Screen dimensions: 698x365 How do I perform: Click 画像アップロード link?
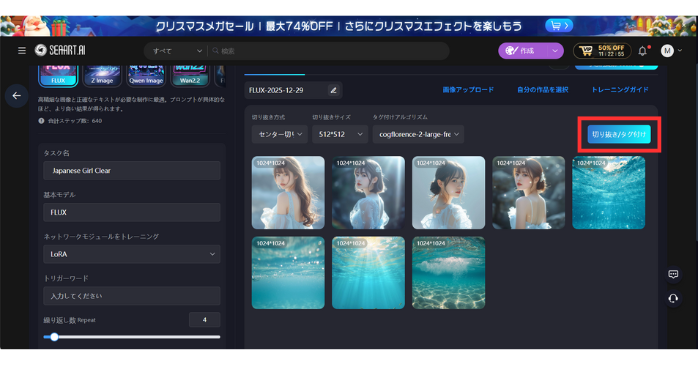[x=468, y=89]
